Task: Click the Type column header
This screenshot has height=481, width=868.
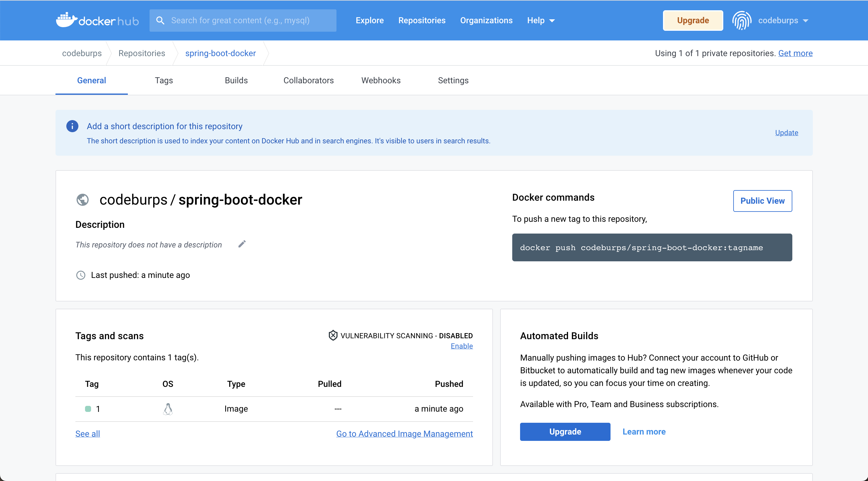Action: click(236, 384)
